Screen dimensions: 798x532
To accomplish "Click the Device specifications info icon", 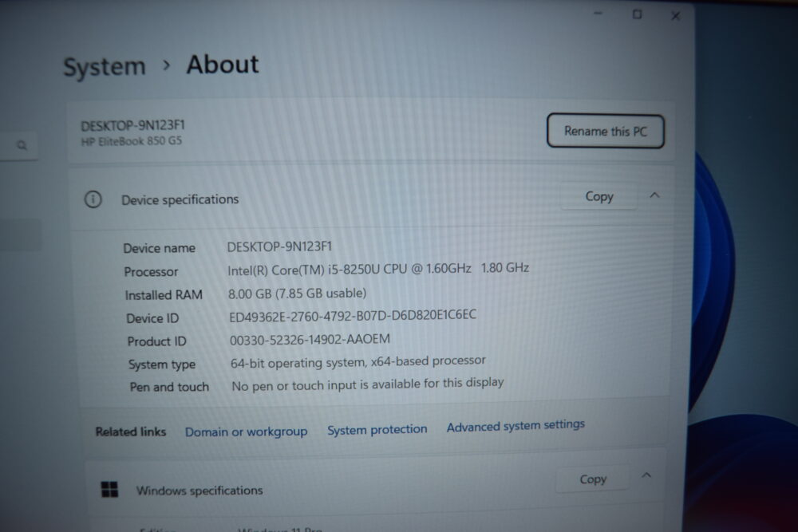I will [x=93, y=199].
